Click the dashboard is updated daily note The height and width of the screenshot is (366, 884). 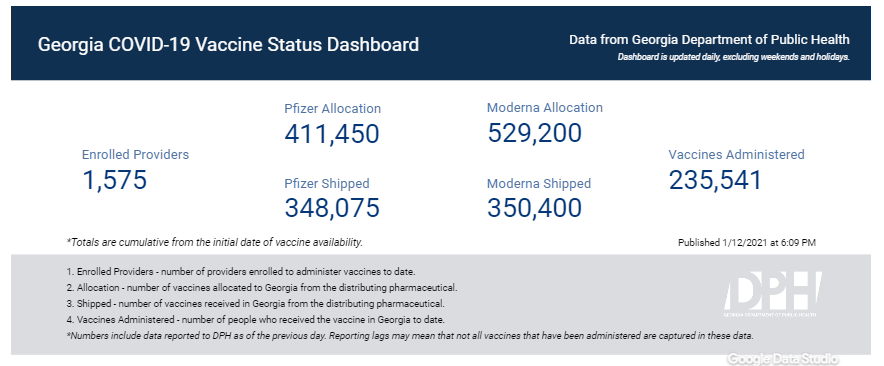733,57
